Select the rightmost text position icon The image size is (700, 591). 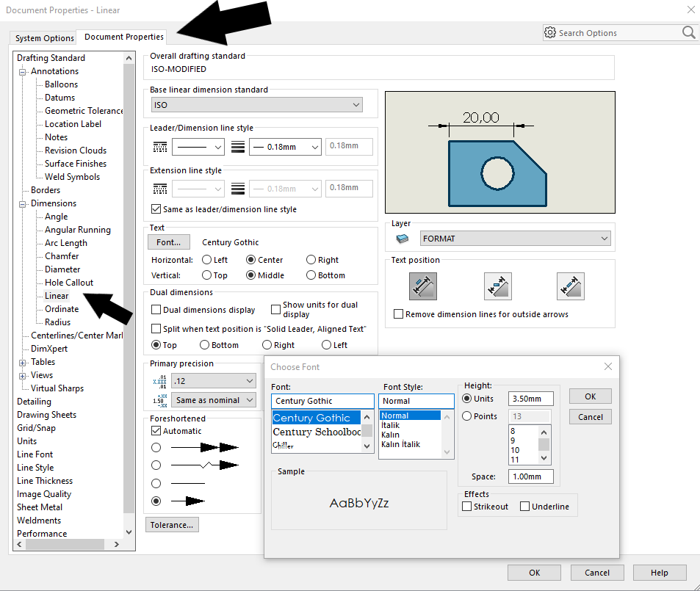570,286
